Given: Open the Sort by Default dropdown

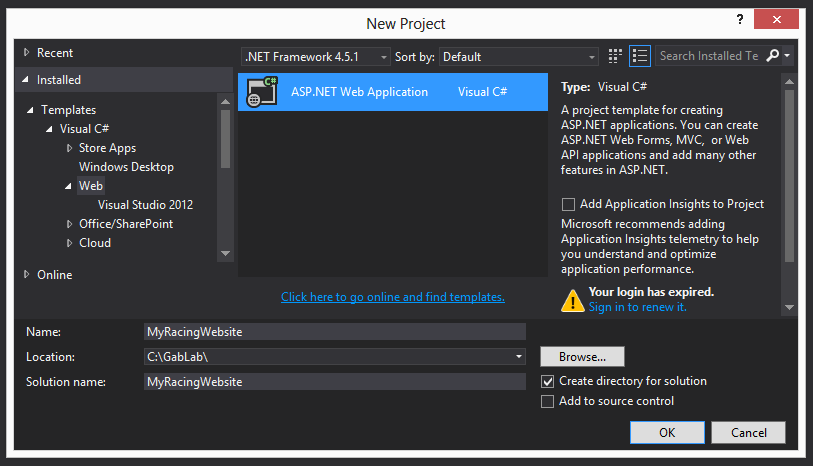Looking at the screenshot, I should pos(518,57).
